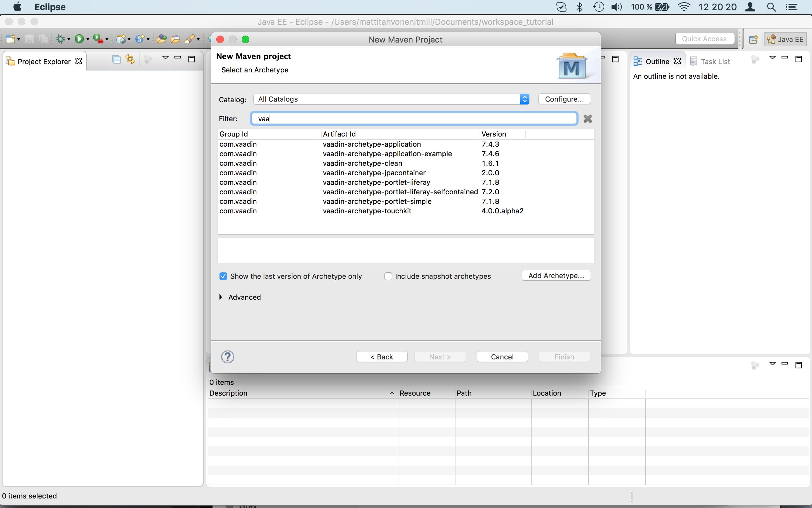Minimize the Outline panel
Image resolution: width=812 pixels, height=508 pixels.
tap(785, 57)
